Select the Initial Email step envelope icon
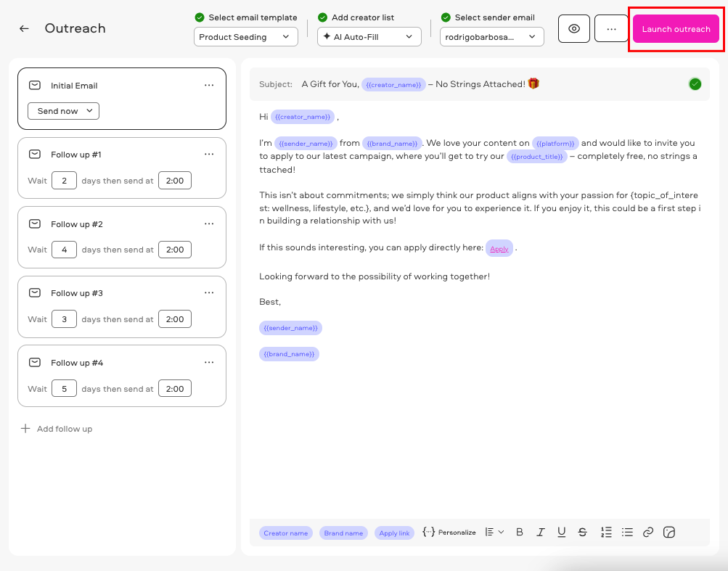This screenshot has width=728, height=571. coord(35,85)
